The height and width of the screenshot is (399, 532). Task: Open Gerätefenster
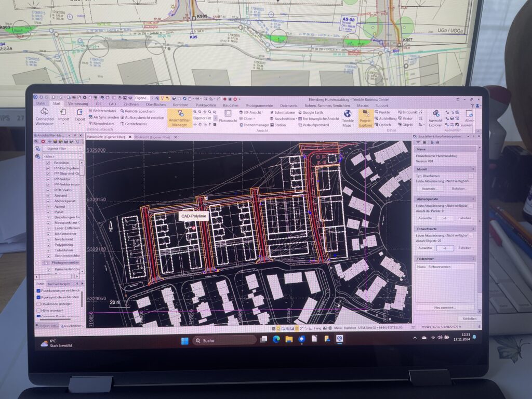(134, 124)
